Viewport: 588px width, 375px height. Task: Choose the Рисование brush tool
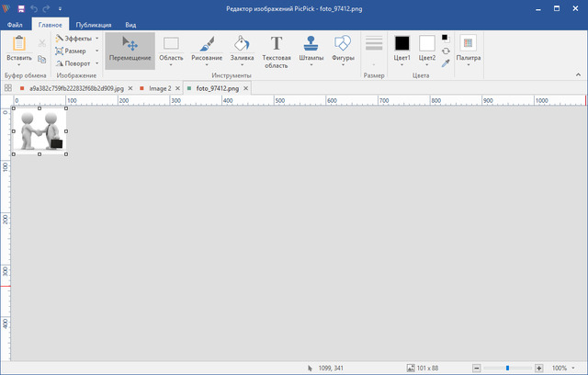(206, 51)
